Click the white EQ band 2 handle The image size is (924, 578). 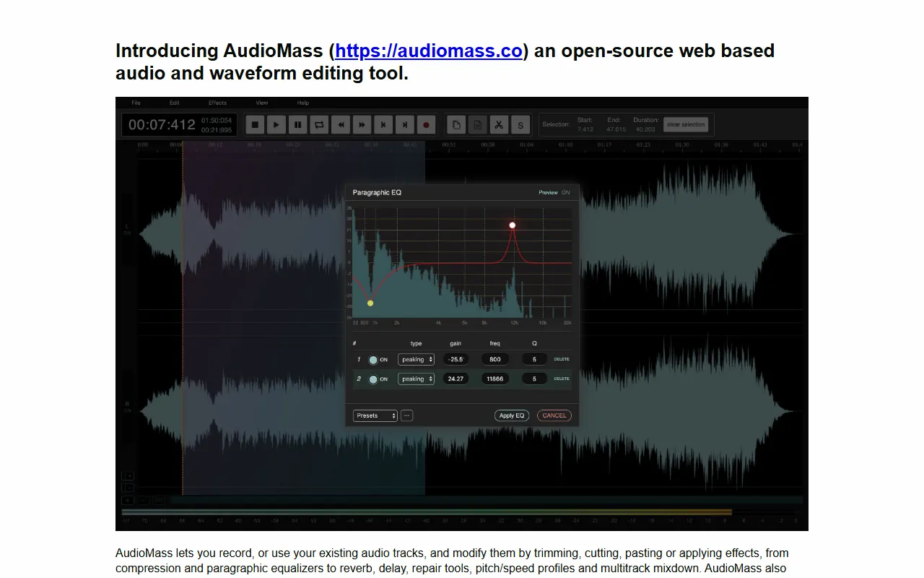[x=513, y=225]
